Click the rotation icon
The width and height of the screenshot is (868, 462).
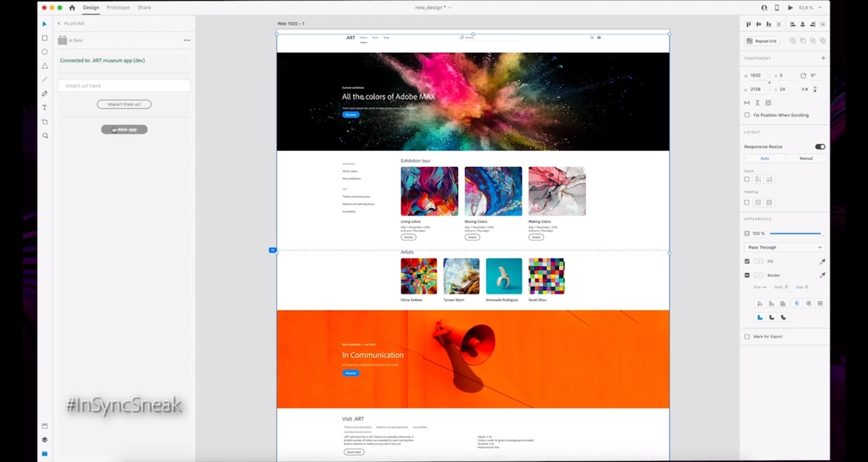point(803,75)
